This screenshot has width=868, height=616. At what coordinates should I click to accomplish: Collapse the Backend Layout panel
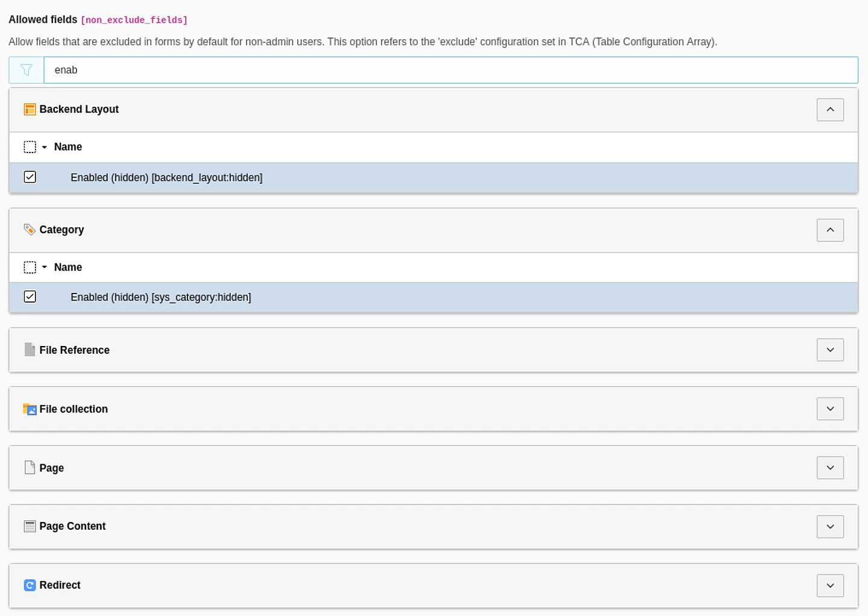[830, 110]
